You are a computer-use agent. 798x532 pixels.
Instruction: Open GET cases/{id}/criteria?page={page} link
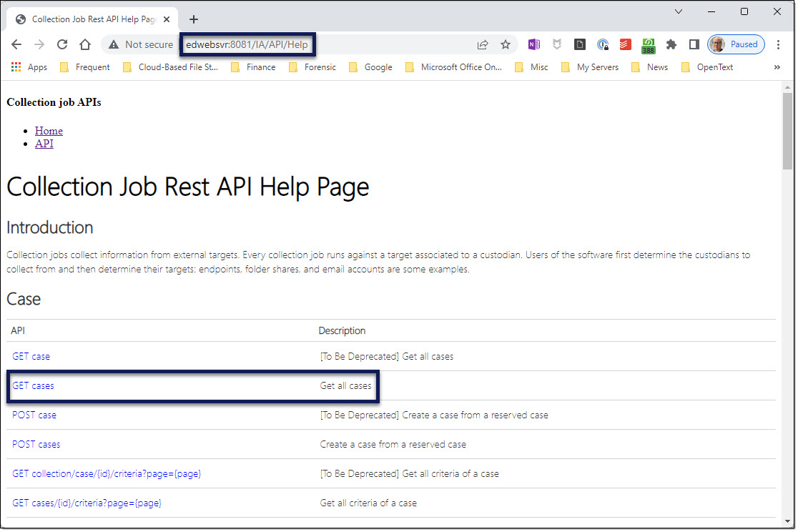(x=87, y=503)
